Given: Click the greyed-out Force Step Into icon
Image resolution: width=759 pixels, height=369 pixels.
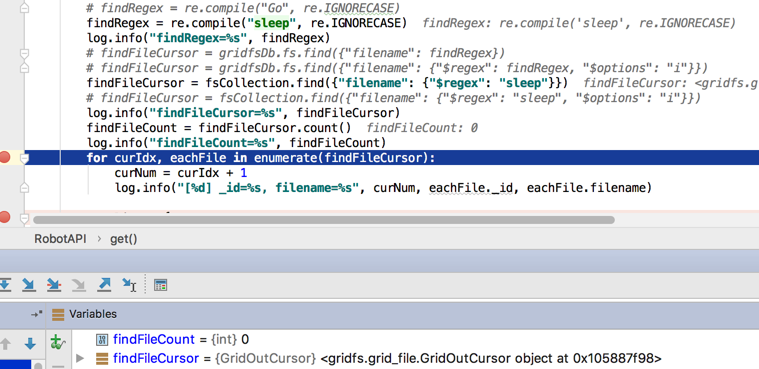Looking at the screenshot, I should pos(78,285).
